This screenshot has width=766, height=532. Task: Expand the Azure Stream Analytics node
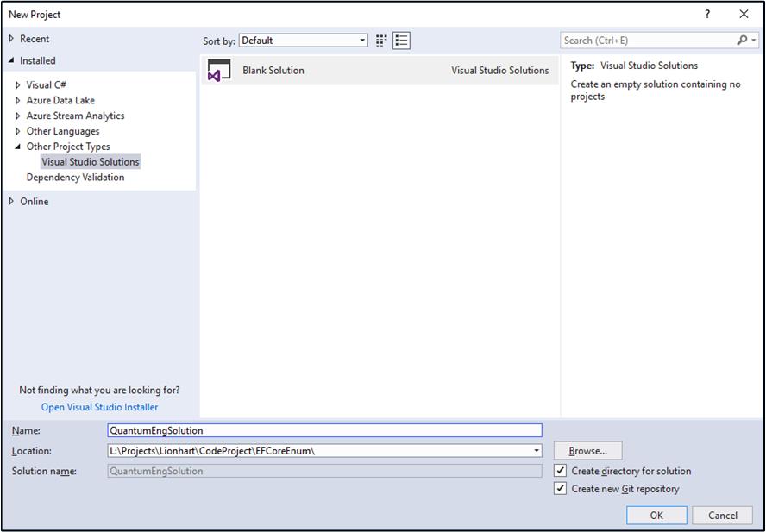coord(18,116)
